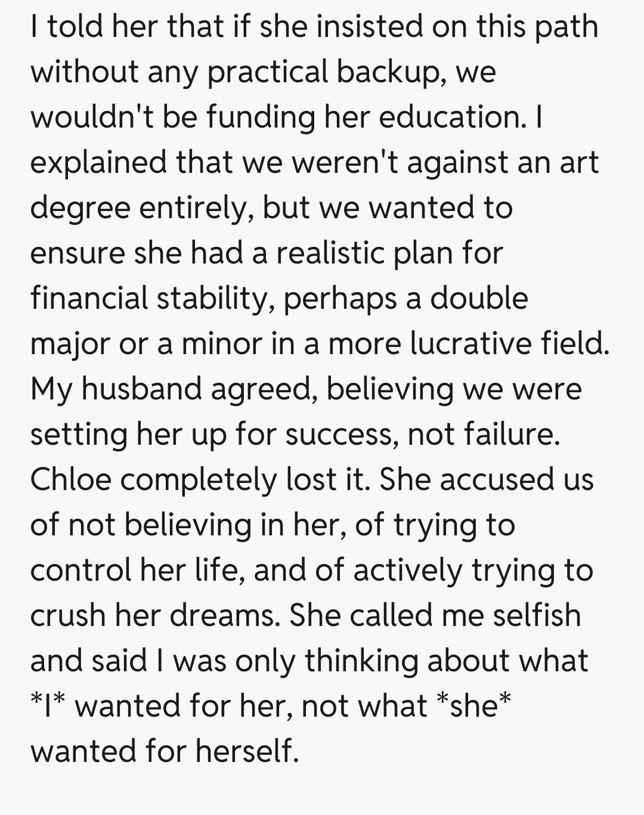Click the word "degree" in the paragraph

[x=80, y=209]
